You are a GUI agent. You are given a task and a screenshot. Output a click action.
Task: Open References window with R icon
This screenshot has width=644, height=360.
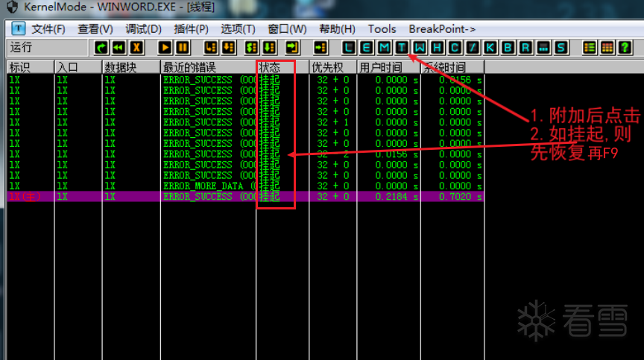coord(525,48)
